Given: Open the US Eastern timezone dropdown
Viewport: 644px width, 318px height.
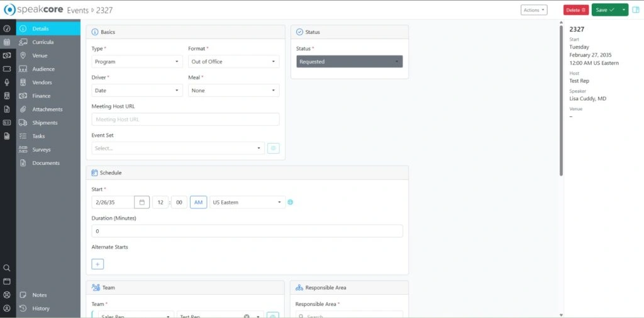Looking at the screenshot, I should click(247, 202).
